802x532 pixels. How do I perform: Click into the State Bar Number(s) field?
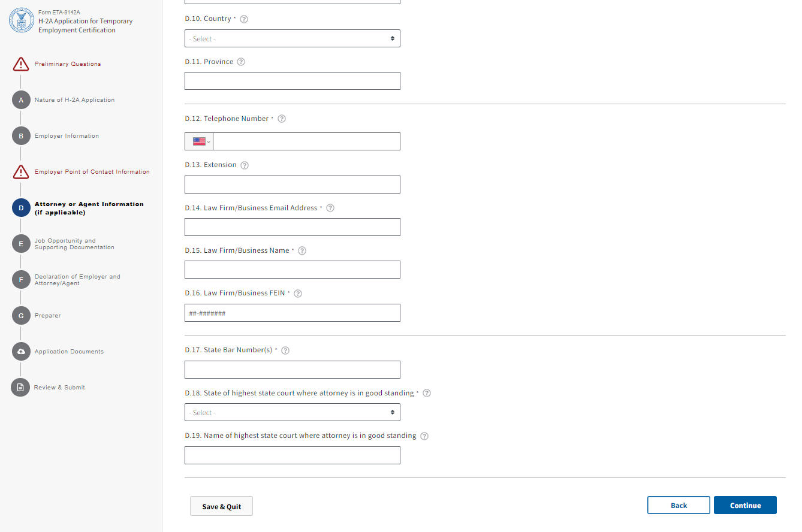pos(292,370)
